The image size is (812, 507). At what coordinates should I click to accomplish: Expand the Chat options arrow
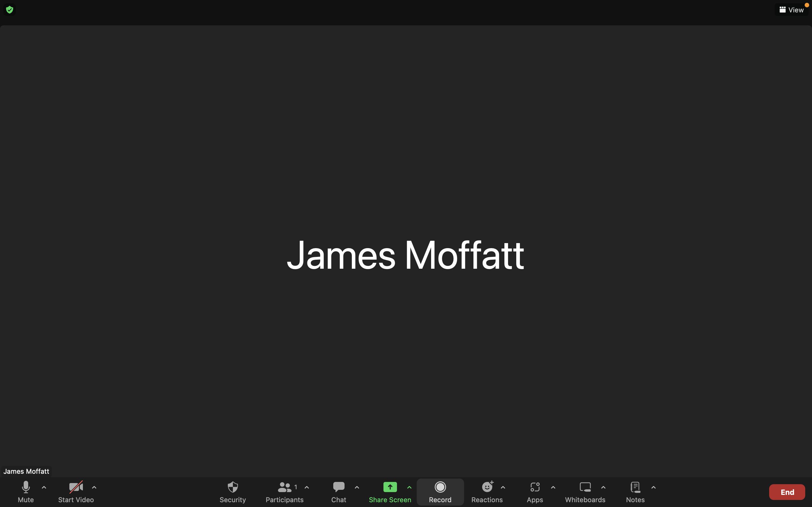[357, 488]
